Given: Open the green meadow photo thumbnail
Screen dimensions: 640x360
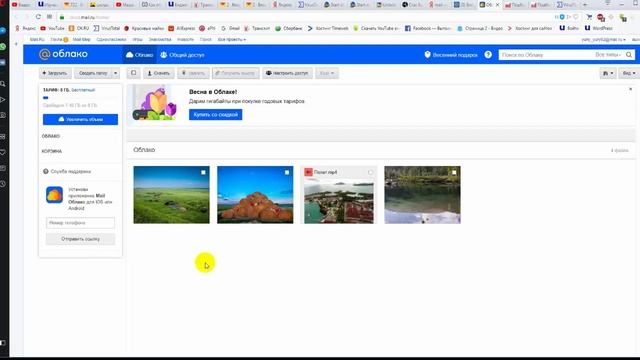Looking at the screenshot, I should (x=171, y=195).
